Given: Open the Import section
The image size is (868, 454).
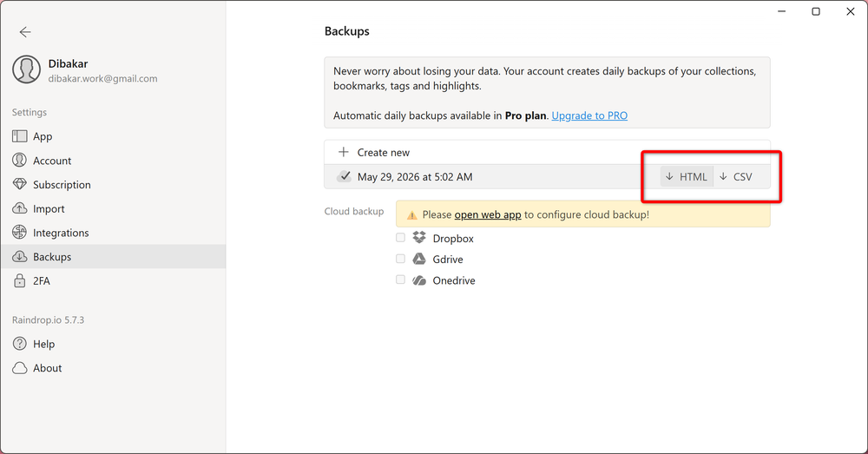Looking at the screenshot, I should click(x=113, y=208).
